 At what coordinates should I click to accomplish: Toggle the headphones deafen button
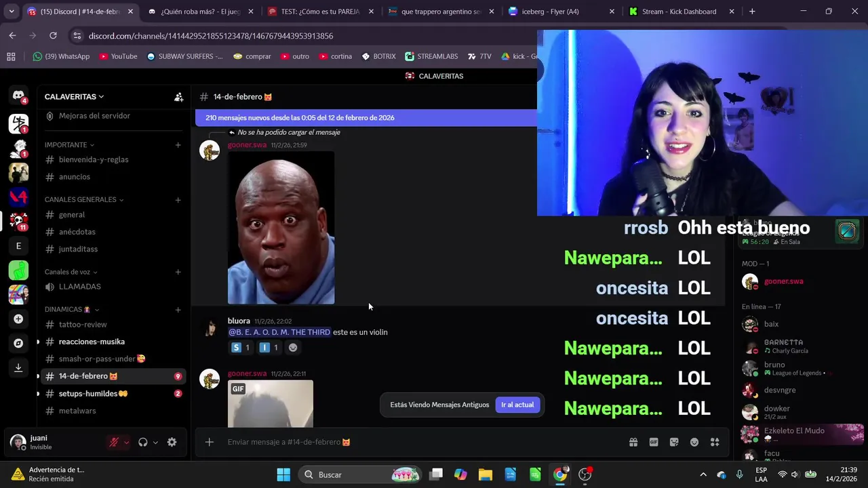click(x=143, y=442)
